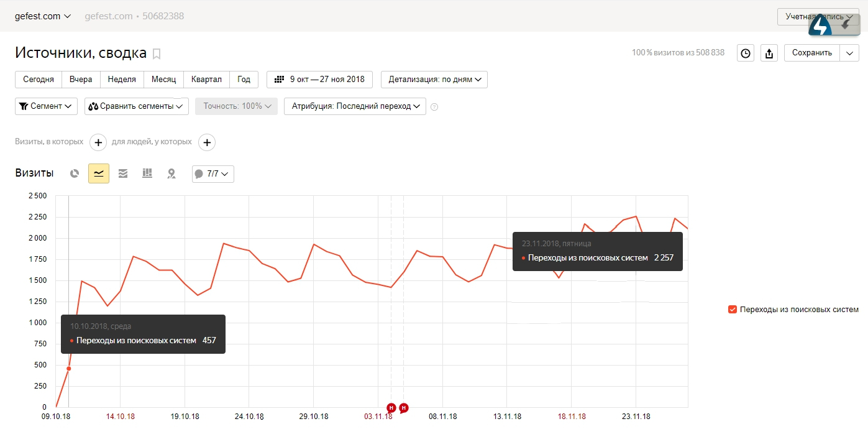Click the export/share report icon
Screen dimensions: 868x429
click(x=769, y=53)
